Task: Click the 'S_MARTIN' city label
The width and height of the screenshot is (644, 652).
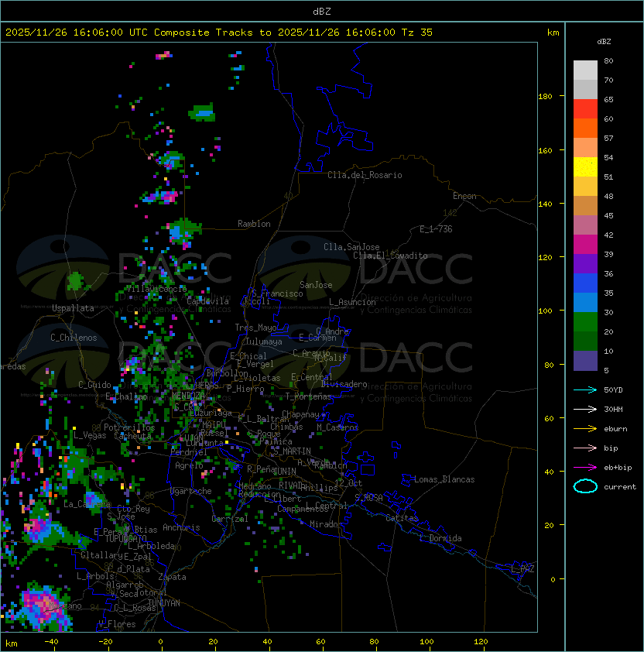Action: (x=293, y=451)
